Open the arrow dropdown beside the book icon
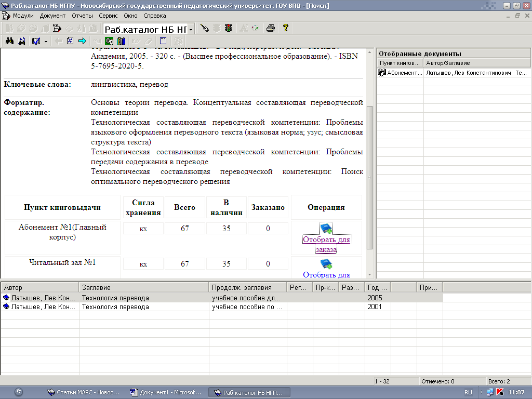The height and width of the screenshot is (399, 532). pyautogui.click(x=46, y=42)
